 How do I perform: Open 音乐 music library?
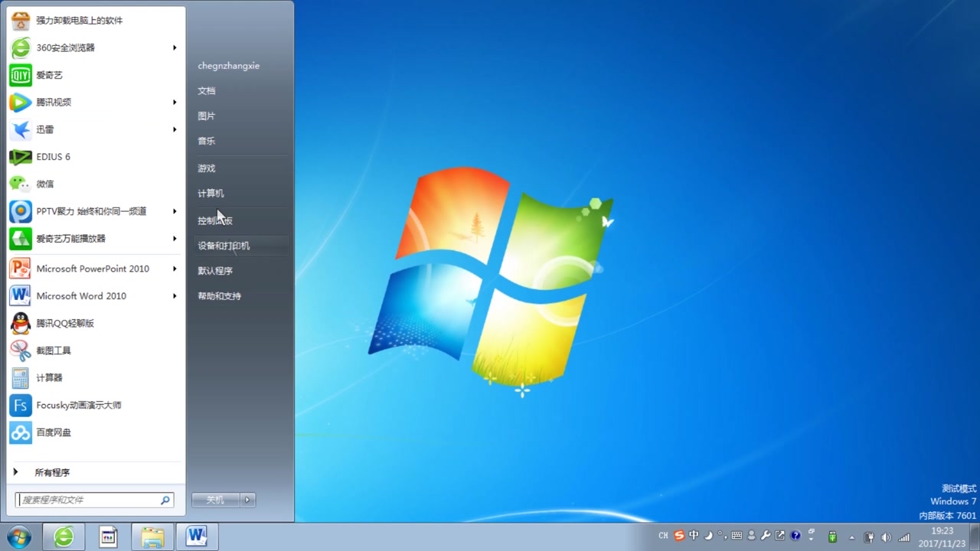click(207, 142)
